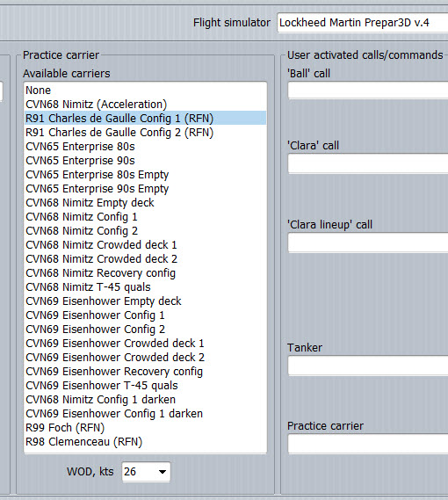The image size is (448, 500).
Task: Select CVN68 Nimitz Recovery config
Action: [146, 273]
